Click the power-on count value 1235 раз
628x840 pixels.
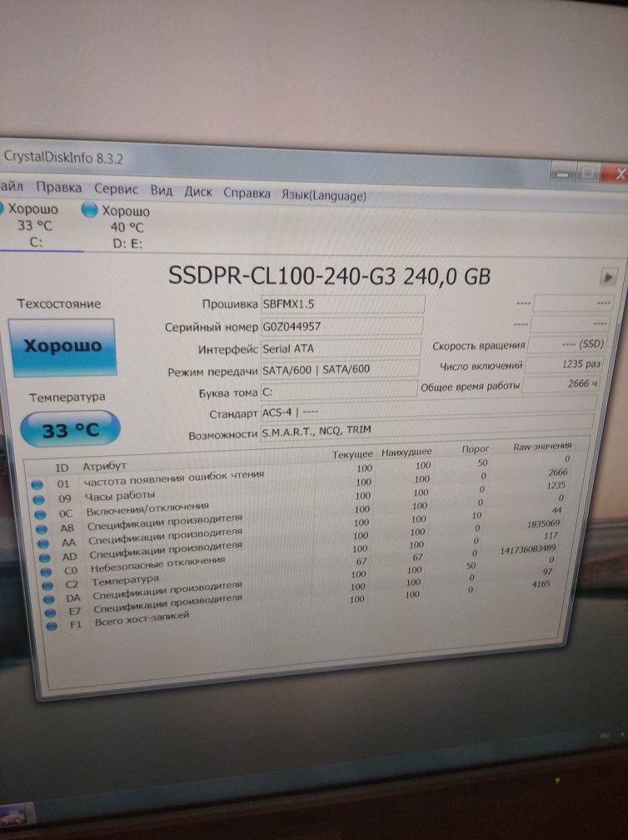coord(565,364)
